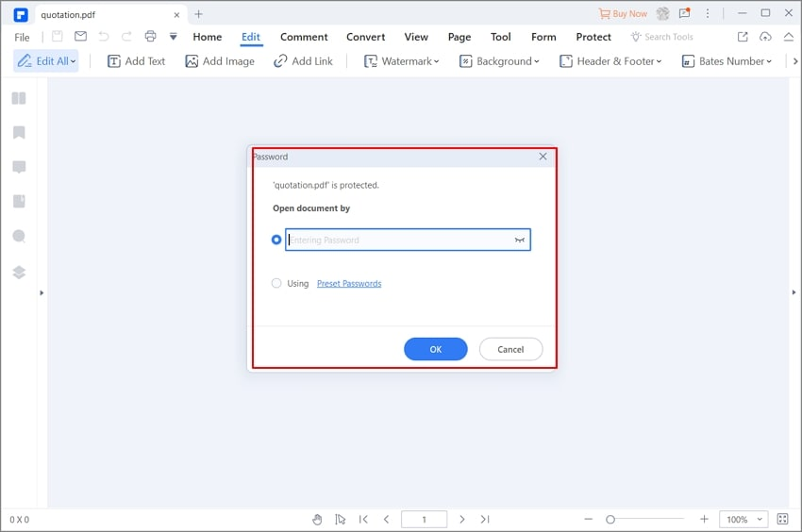Viewport: 802px width, 532px height.
Task: Open the File menu
Action: [x=22, y=37]
